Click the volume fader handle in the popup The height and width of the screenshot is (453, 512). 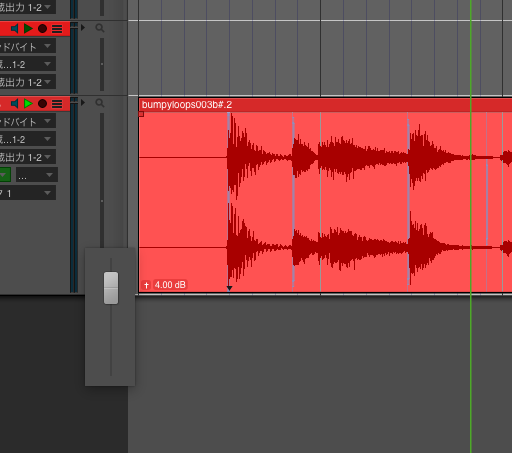[x=111, y=288]
